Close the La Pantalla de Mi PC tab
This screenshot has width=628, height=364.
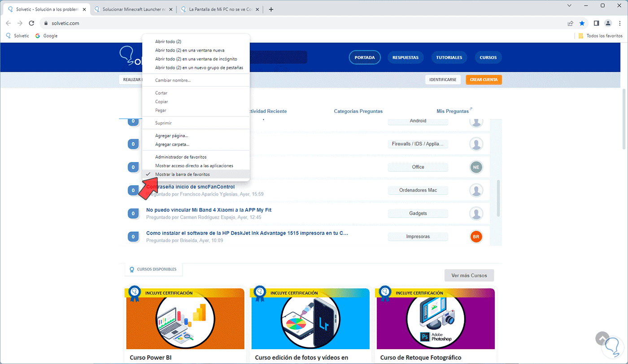click(257, 9)
